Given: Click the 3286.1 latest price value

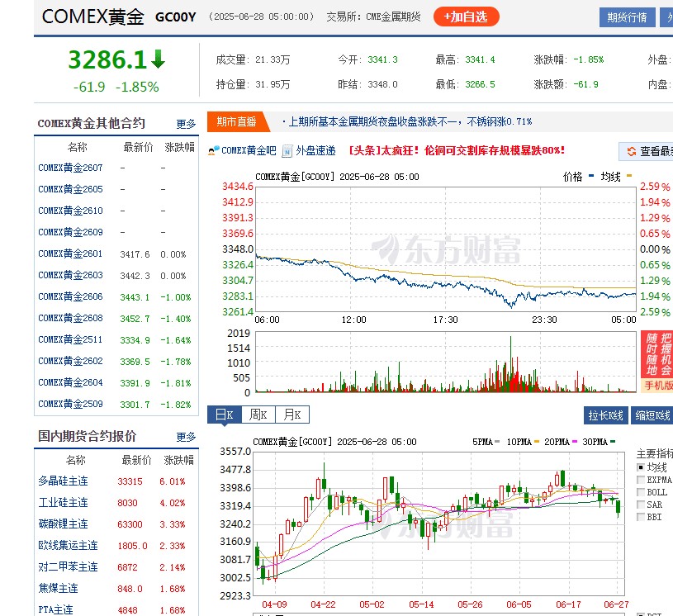Looking at the screenshot, I should pyautogui.click(x=107, y=59).
